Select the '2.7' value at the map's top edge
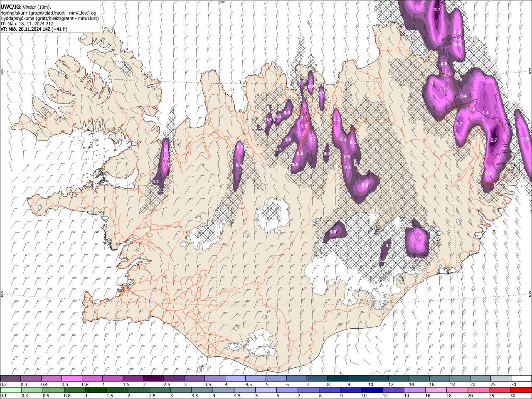Image resolution: width=532 pixels, height=399 pixels. [x=437, y=10]
